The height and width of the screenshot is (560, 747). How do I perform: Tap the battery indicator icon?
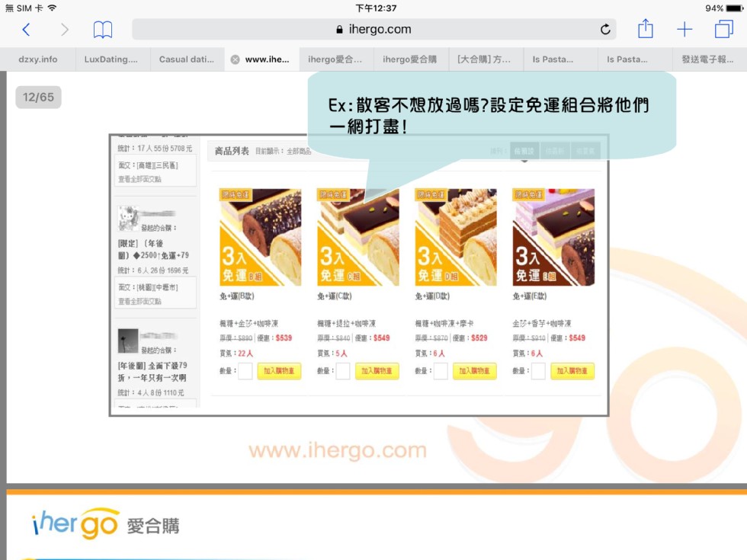tap(734, 8)
